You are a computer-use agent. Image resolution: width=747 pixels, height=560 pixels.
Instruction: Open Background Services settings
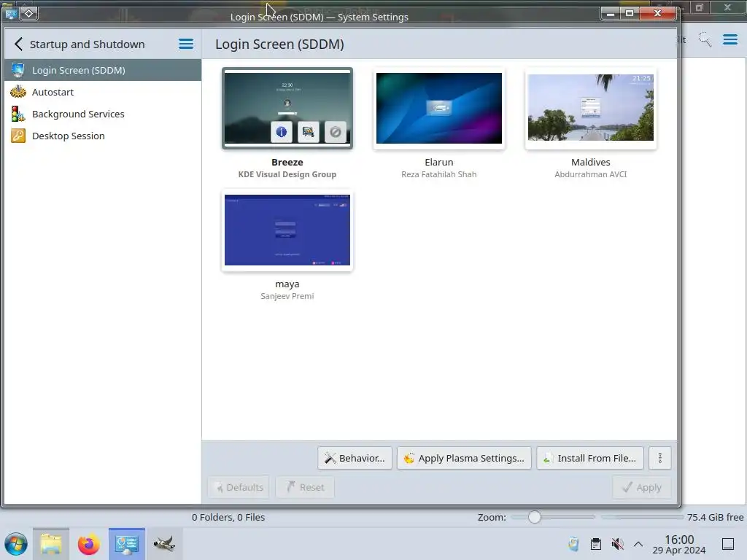tap(102, 114)
